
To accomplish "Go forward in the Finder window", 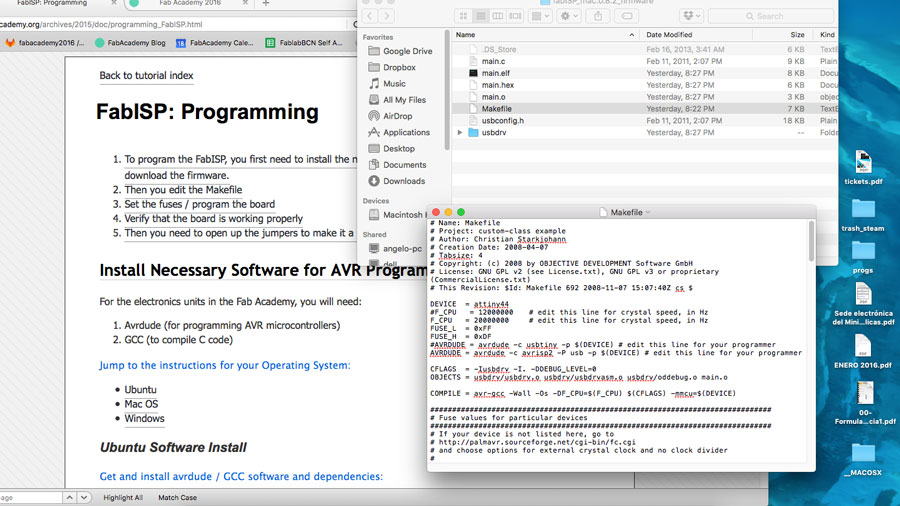I will tap(387, 16).
